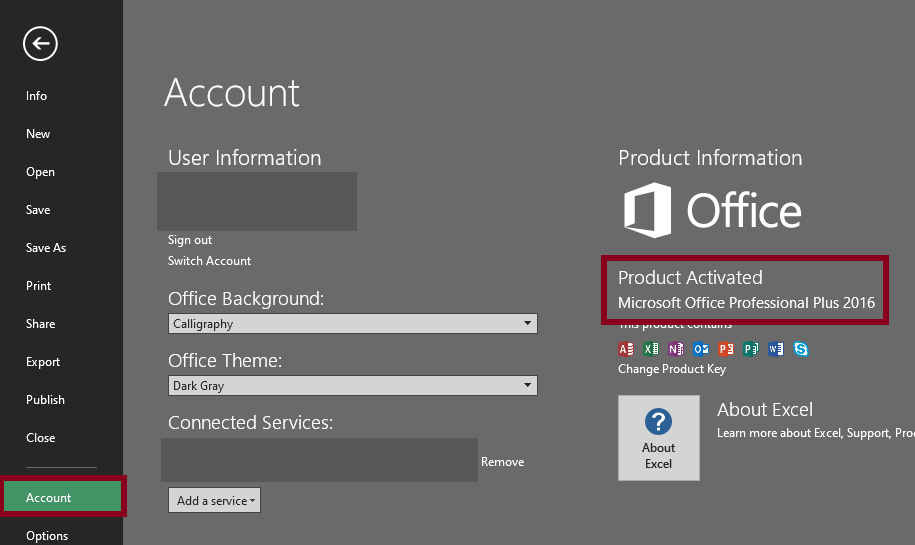
Task: Click the 'Account' page title
Action: [232, 92]
